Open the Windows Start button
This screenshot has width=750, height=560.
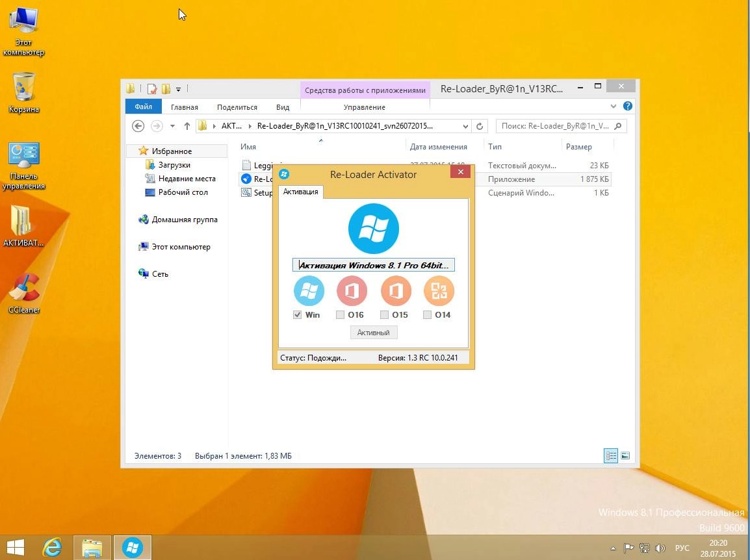click(16, 548)
